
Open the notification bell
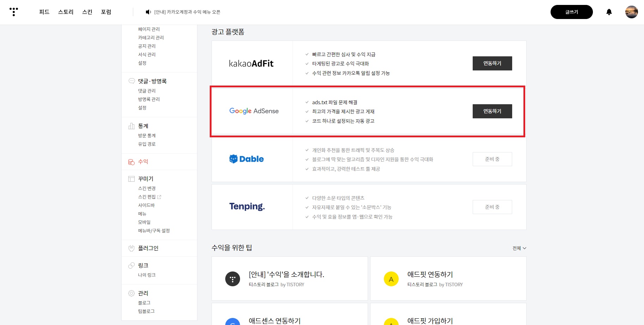609,12
